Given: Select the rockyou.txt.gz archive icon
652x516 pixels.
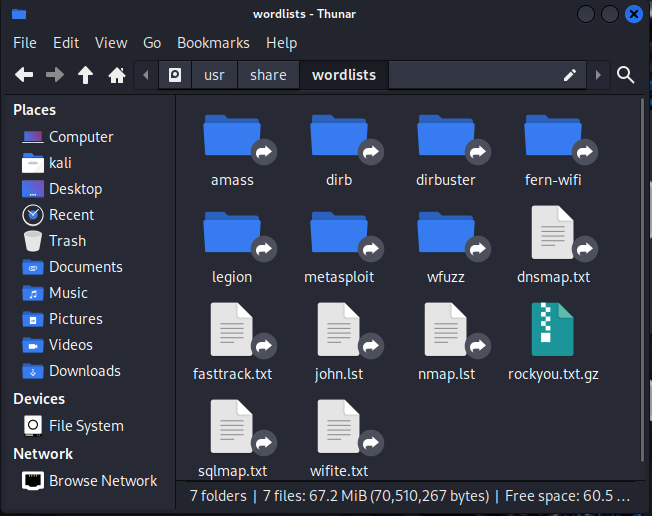Looking at the screenshot, I should [553, 329].
